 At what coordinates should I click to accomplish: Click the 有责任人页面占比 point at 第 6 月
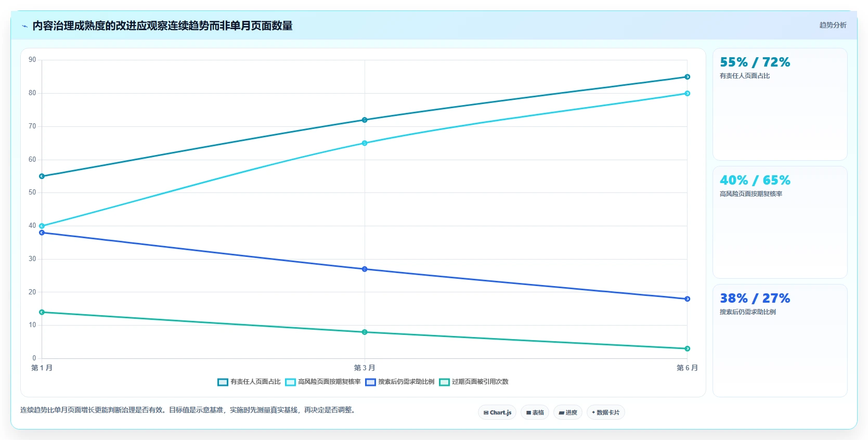coord(687,77)
